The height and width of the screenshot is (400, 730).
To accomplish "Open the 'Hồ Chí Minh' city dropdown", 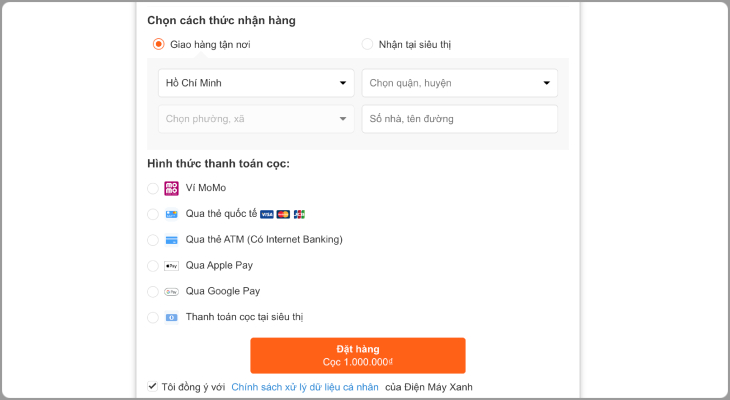I will click(256, 83).
